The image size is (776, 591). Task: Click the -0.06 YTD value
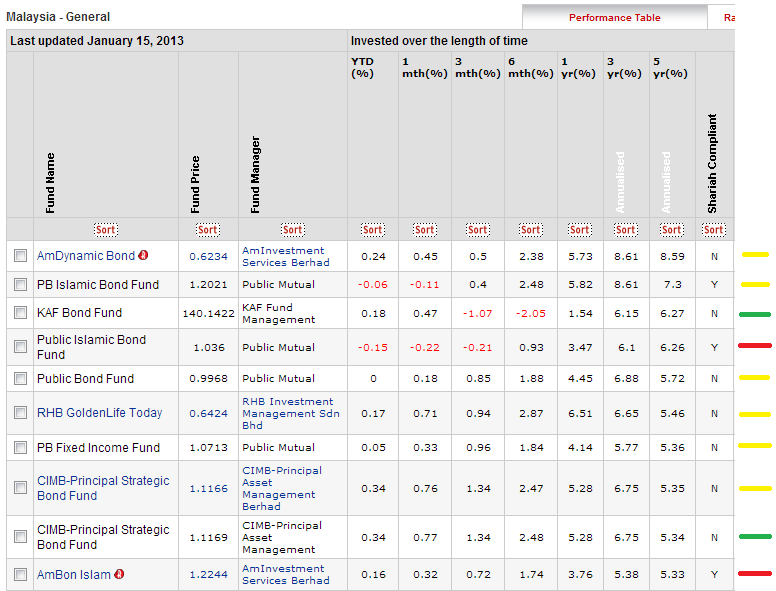[373, 285]
